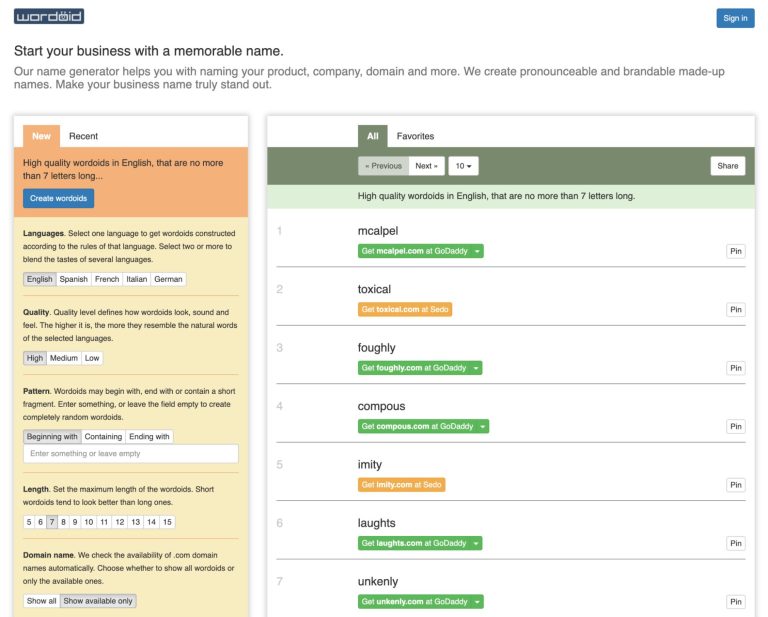This screenshot has width=768, height=617.
Task: Pin the toxical wordoid
Action: click(735, 310)
